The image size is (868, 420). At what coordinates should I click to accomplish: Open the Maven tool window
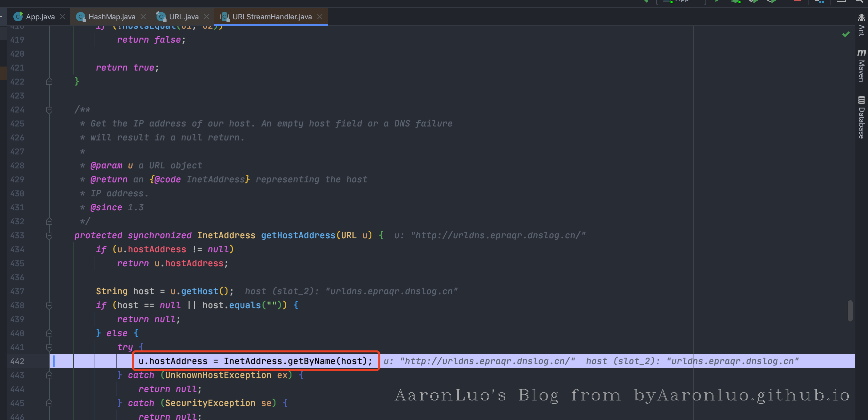click(x=861, y=66)
